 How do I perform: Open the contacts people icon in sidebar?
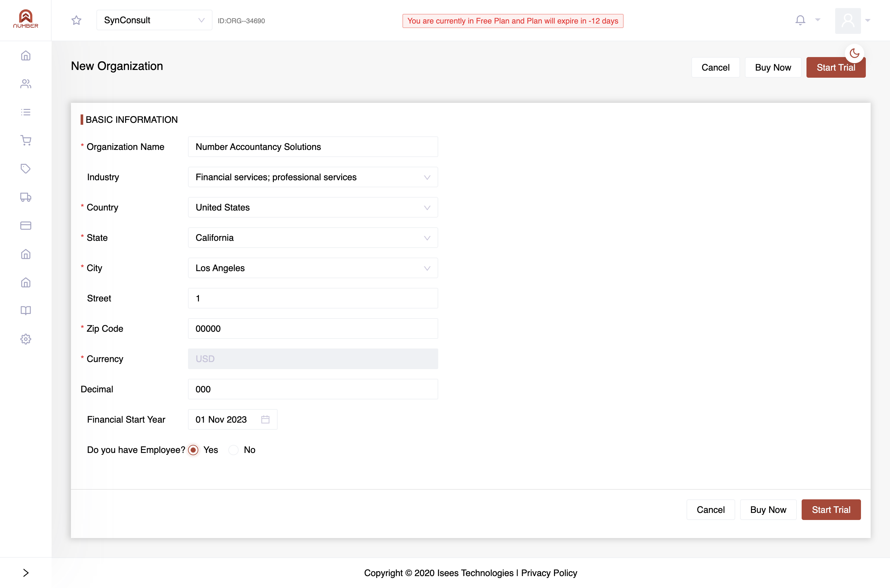(x=25, y=83)
